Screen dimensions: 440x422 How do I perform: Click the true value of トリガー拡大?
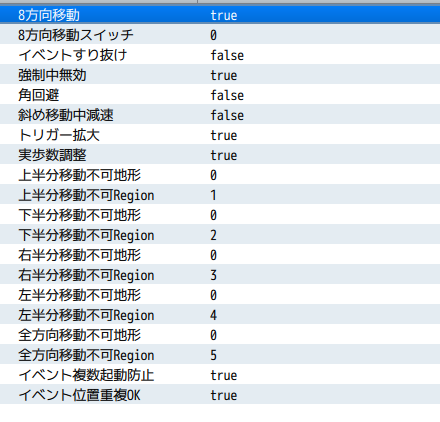tap(224, 135)
